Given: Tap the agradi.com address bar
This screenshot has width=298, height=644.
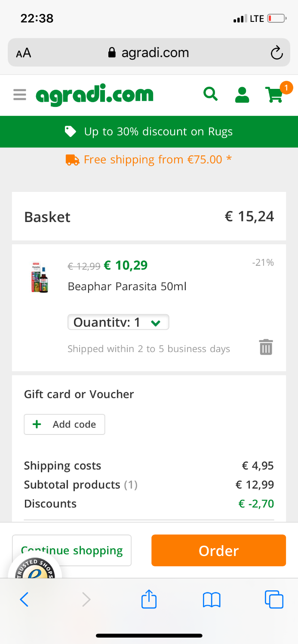Looking at the screenshot, I should tap(149, 53).
